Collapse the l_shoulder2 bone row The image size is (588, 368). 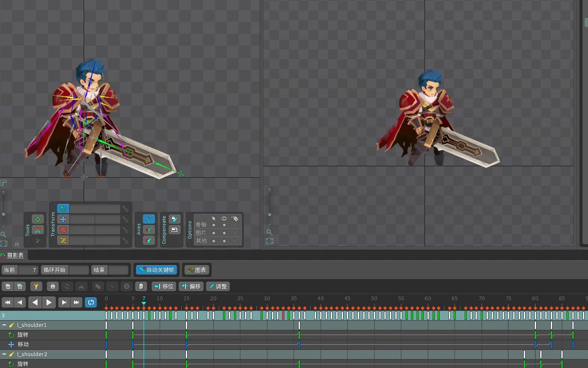[x=4, y=354]
